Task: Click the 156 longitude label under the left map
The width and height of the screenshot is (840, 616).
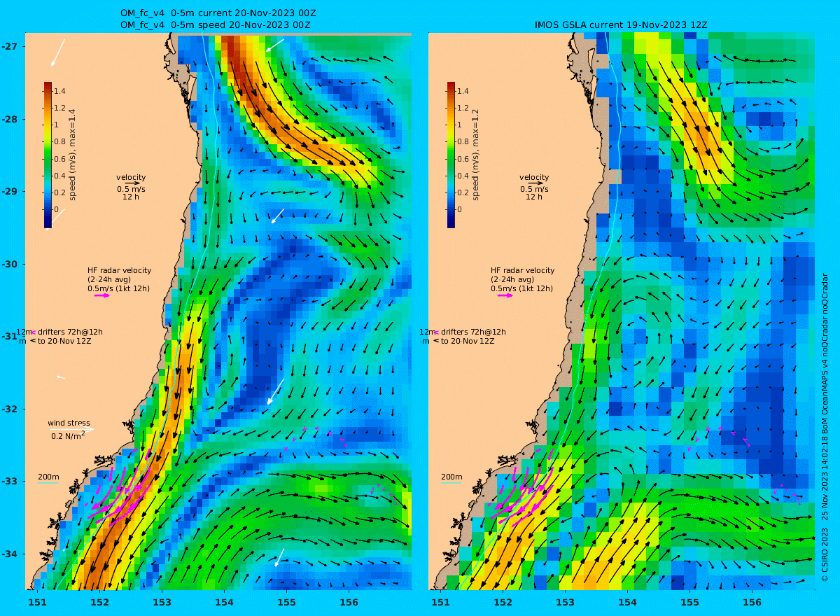Action: coord(349,601)
